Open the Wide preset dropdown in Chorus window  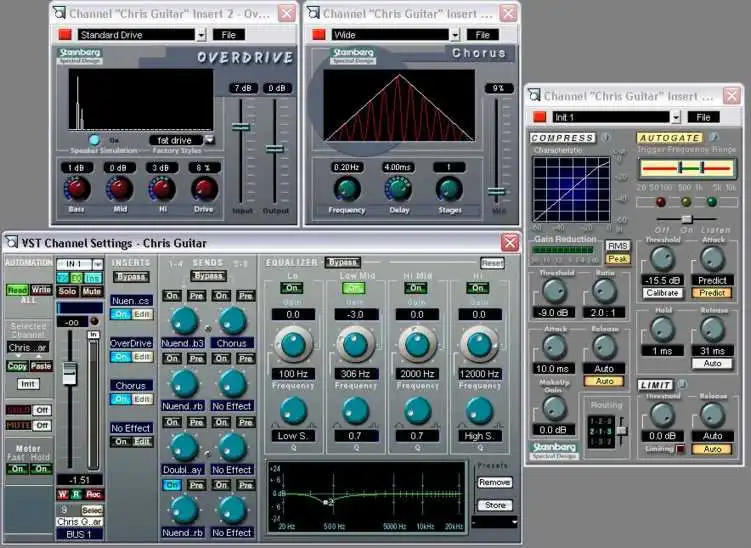pos(455,35)
